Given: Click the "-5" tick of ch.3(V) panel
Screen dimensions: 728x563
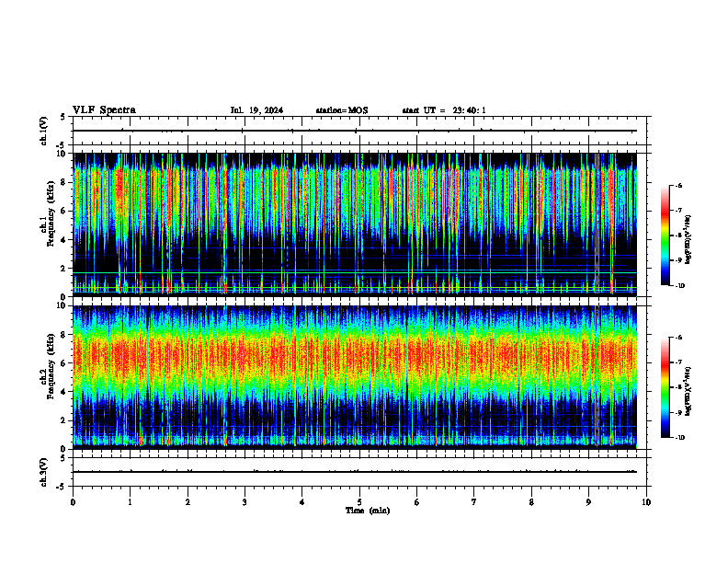Looking at the screenshot, I should (62, 487).
